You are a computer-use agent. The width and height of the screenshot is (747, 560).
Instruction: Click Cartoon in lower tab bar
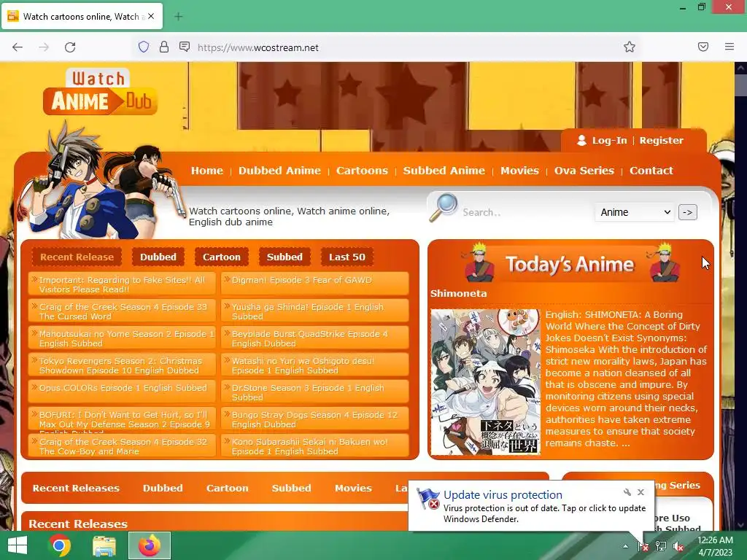[x=228, y=488]
